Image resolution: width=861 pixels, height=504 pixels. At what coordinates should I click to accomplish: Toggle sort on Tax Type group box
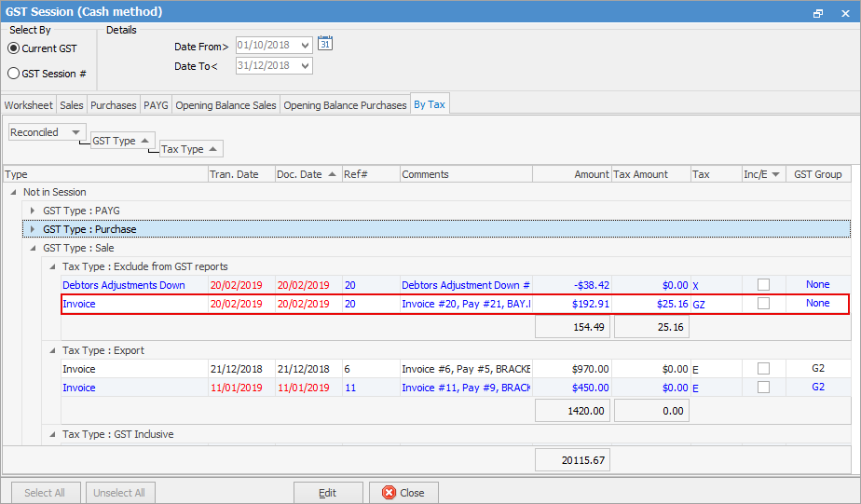(190, 149)
